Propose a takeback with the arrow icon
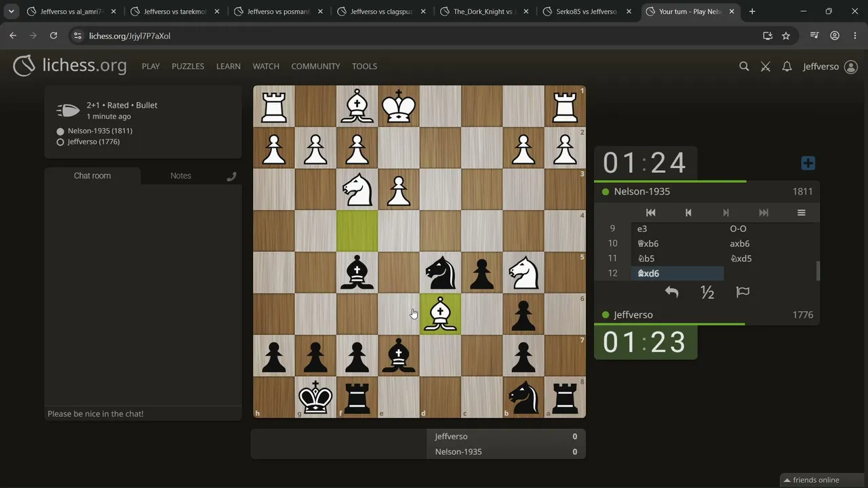 [x=671, y=292]
